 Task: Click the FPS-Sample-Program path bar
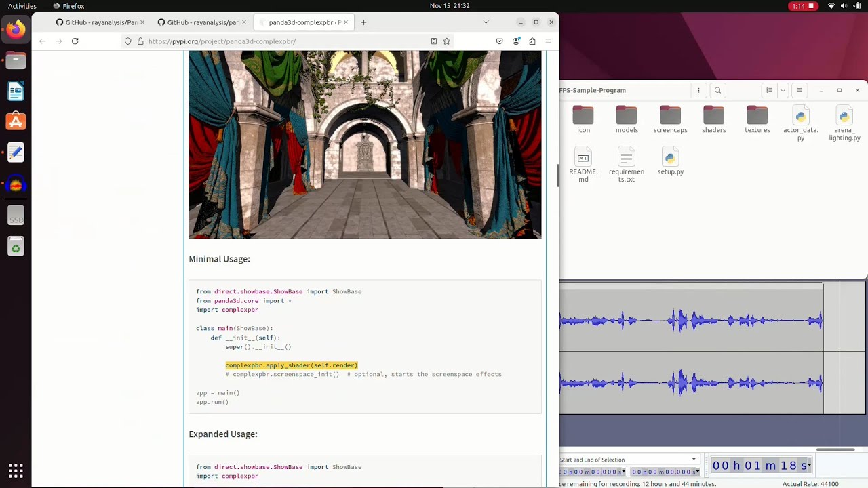(x=625, y=90)
